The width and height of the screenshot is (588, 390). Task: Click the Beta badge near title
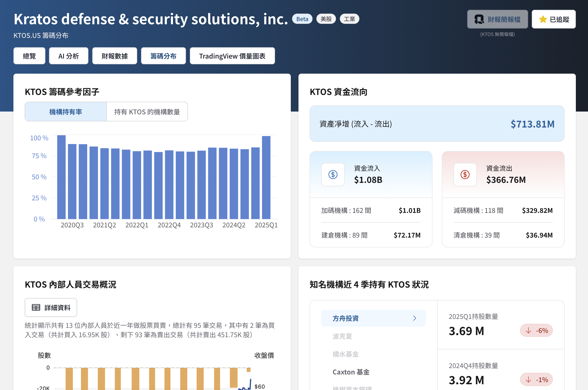(x=302, y=19)
